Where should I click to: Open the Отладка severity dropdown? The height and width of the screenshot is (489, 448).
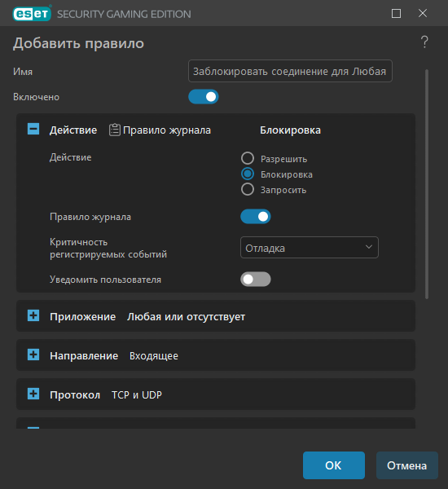pos(310,247)
